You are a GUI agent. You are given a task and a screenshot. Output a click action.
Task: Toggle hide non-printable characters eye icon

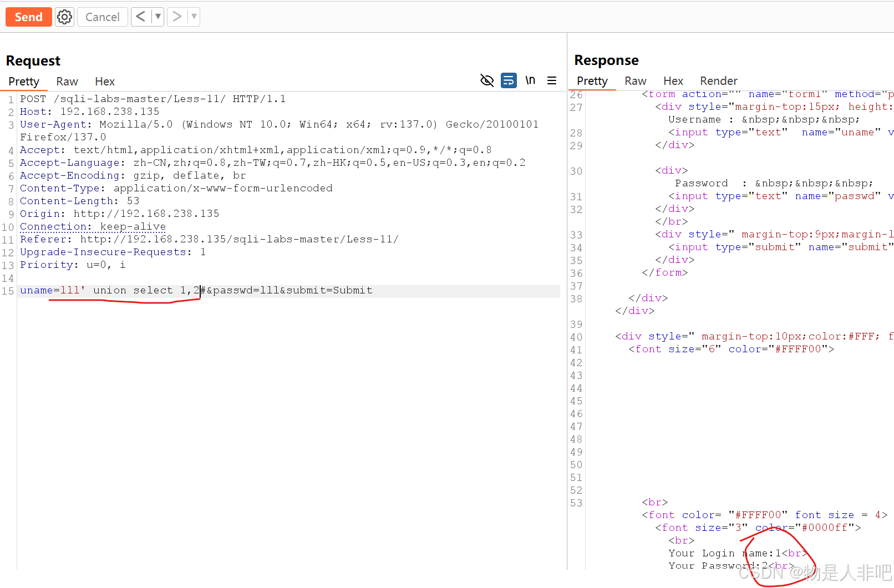coord(487,80)
